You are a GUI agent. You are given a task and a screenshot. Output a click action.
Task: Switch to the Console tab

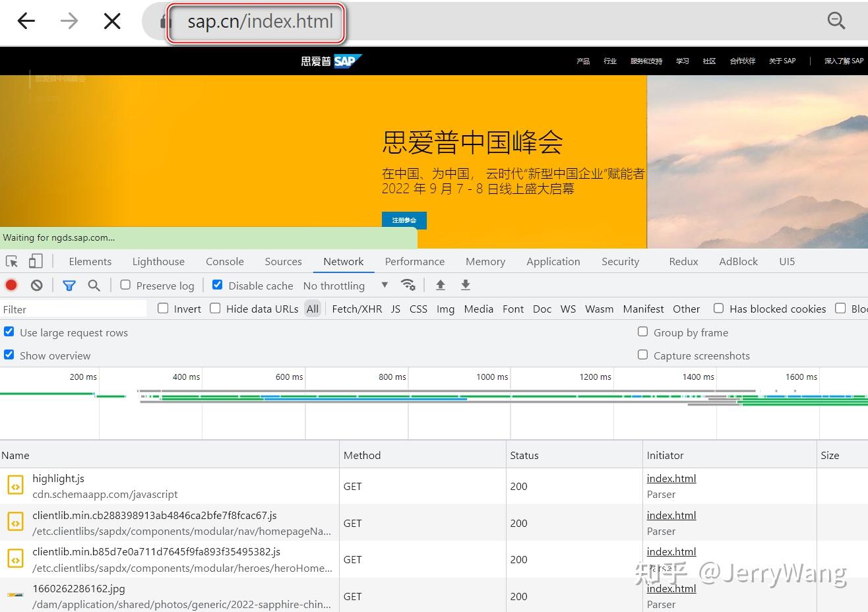point(225,261)
